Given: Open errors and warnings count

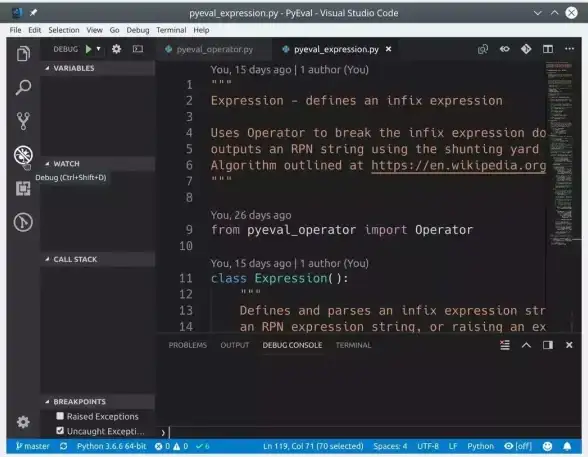Looking at the screenshot, I should click(x=171, y=446).
